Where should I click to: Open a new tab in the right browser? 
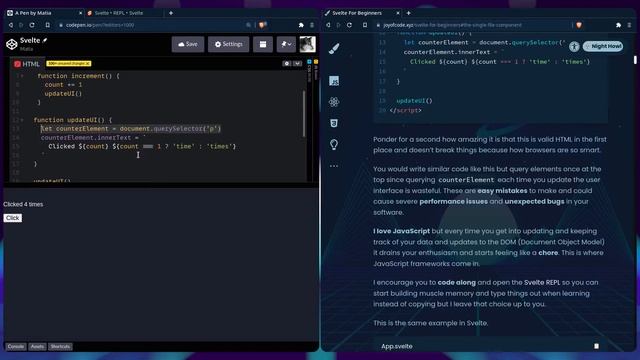pyautogui.click(x=408, y=13)
